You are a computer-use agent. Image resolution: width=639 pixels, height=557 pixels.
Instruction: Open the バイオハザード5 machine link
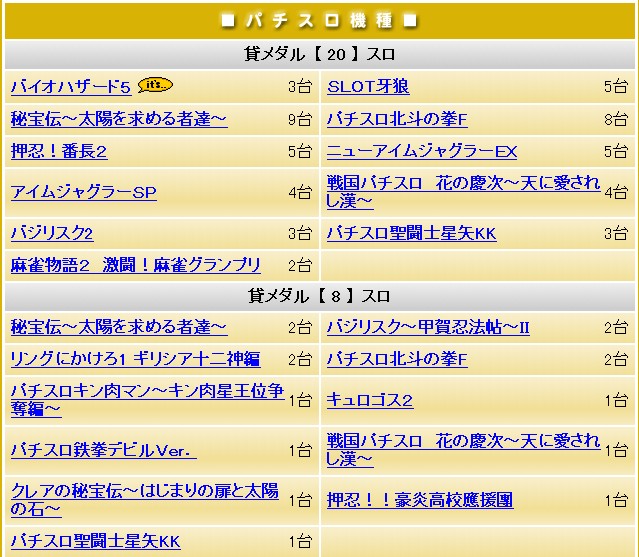click(71, 87)
